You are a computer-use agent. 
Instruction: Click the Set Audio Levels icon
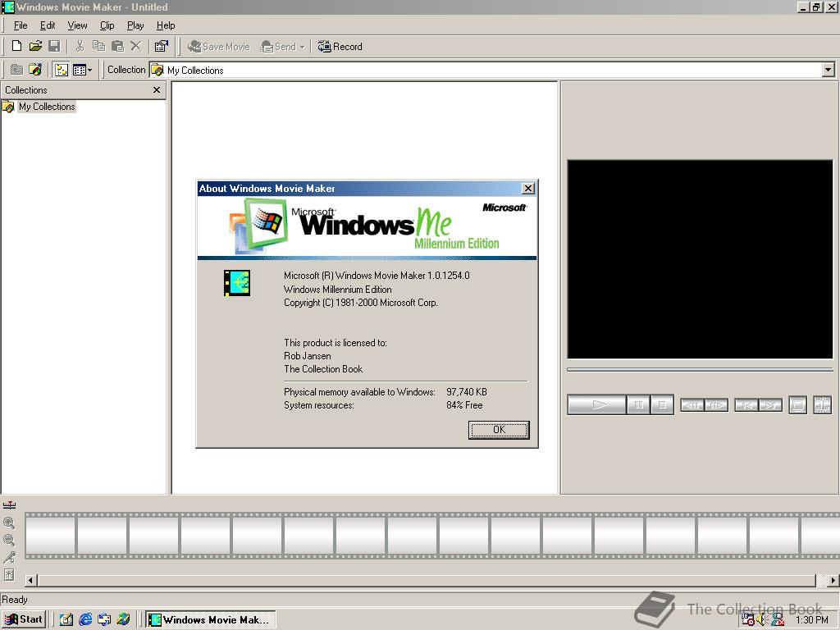pyautogui.click(x=9, y=575)
